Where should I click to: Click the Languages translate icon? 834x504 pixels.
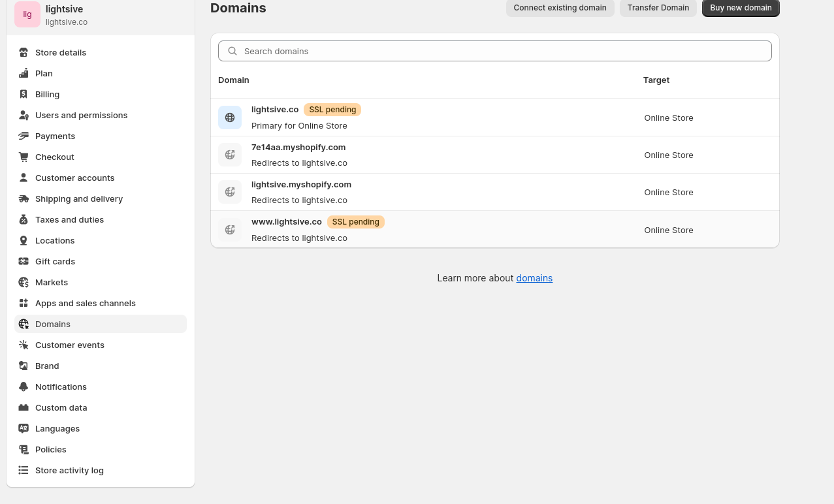[24, 428]
